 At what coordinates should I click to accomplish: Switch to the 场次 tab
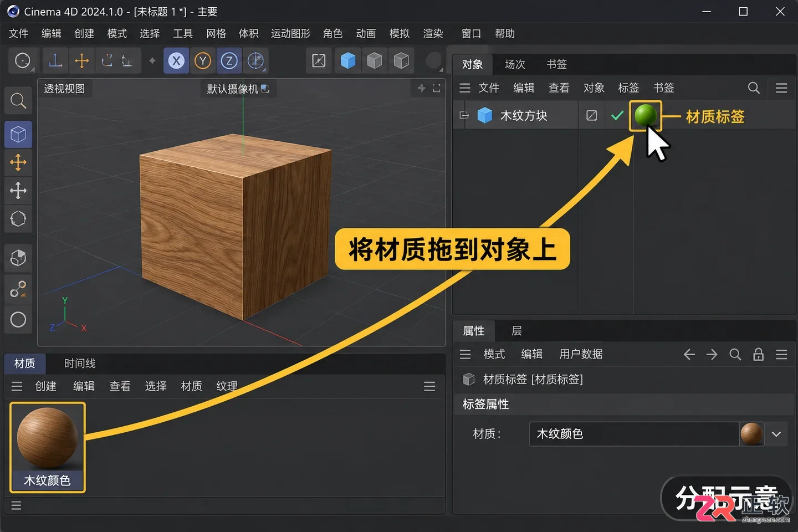[x=515, y=64]
